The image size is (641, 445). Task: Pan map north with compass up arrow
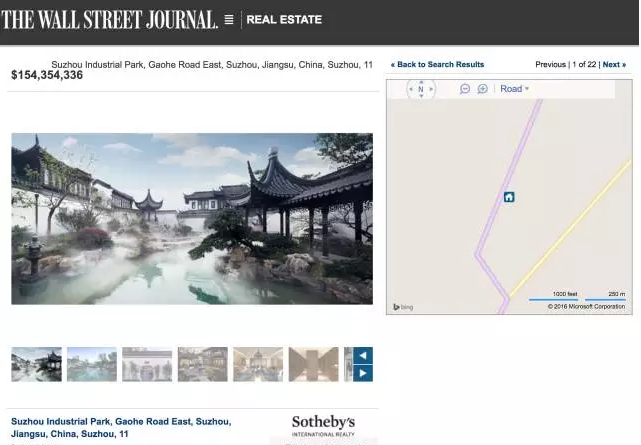(x=421, y=82)
